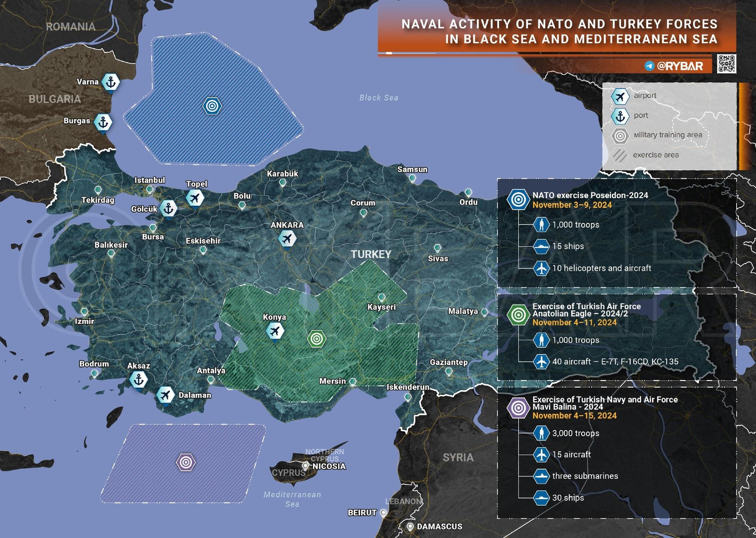Select the Aksaz port anchor icon
This screenshot has height=538, width=756.
(138, 379)
